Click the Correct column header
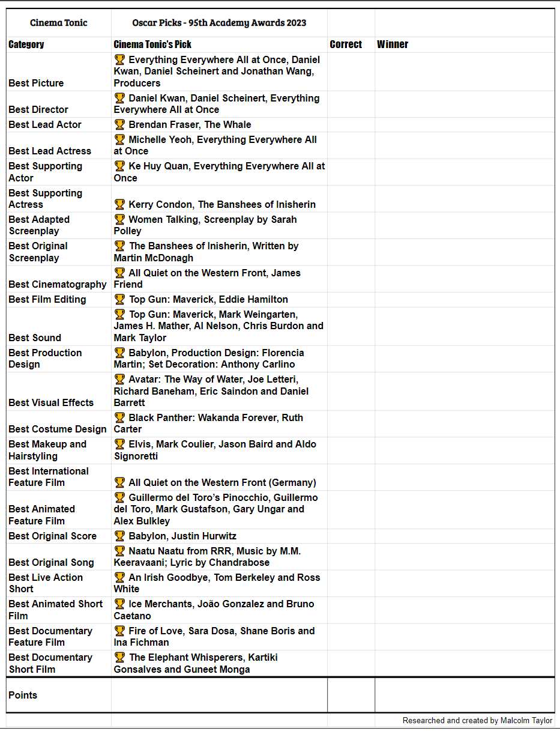Screen dimensions: 560x734 point(351,44)
